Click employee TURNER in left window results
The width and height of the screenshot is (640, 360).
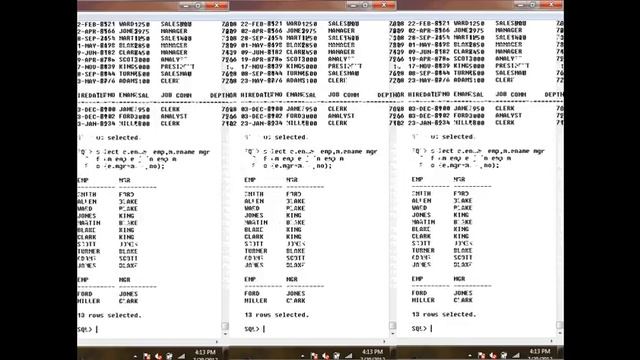pos(89,251)
